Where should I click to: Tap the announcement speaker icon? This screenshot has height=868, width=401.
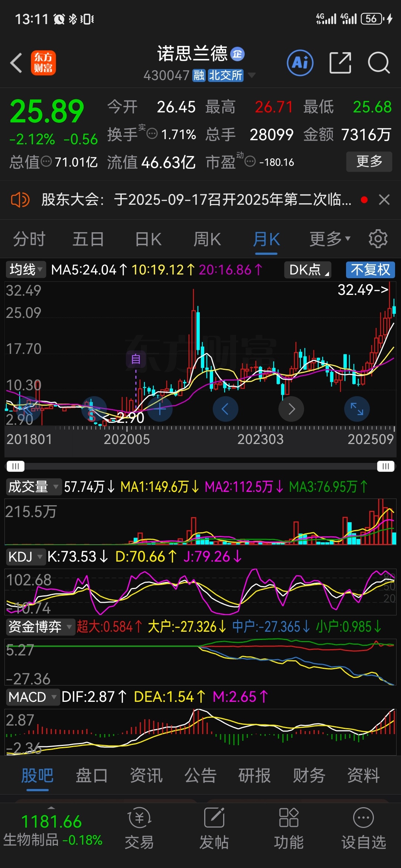(x=20, y=200)
